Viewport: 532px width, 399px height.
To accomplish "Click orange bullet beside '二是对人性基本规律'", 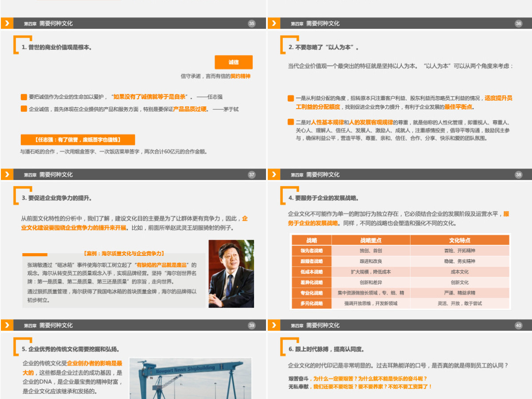I will 291,122.
